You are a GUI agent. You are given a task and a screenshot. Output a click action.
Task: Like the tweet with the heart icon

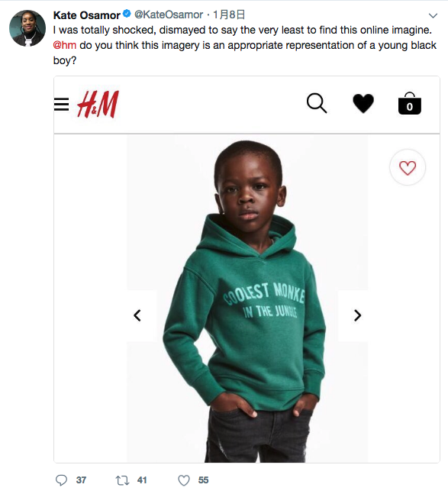tap(184, 480)
